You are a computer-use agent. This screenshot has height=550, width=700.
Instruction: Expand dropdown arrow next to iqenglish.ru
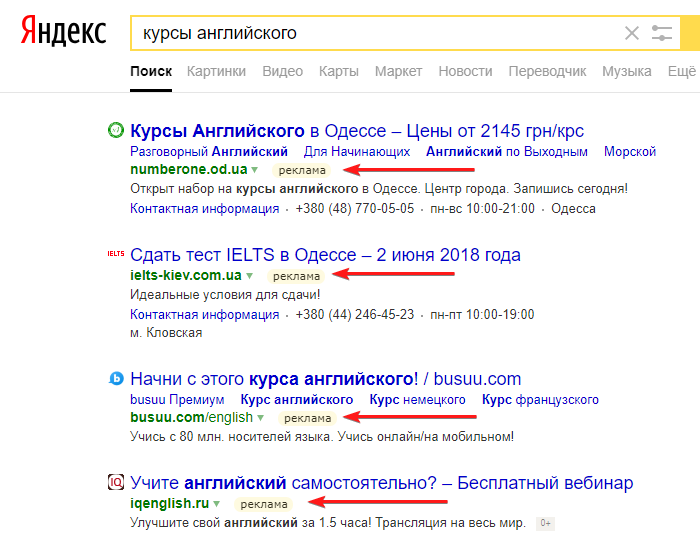217,504
